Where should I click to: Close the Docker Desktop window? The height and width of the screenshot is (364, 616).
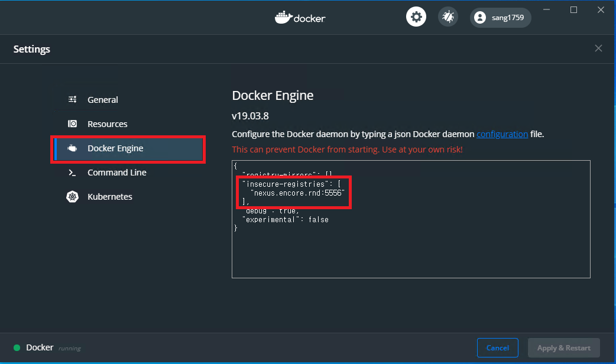tap(601, 9)
